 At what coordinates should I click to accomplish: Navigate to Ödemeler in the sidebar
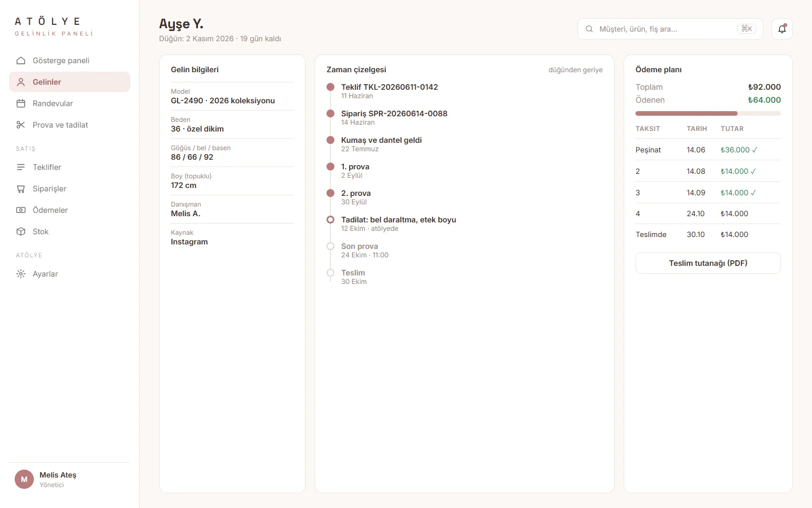pyautogui.click(x=69, y=210)
